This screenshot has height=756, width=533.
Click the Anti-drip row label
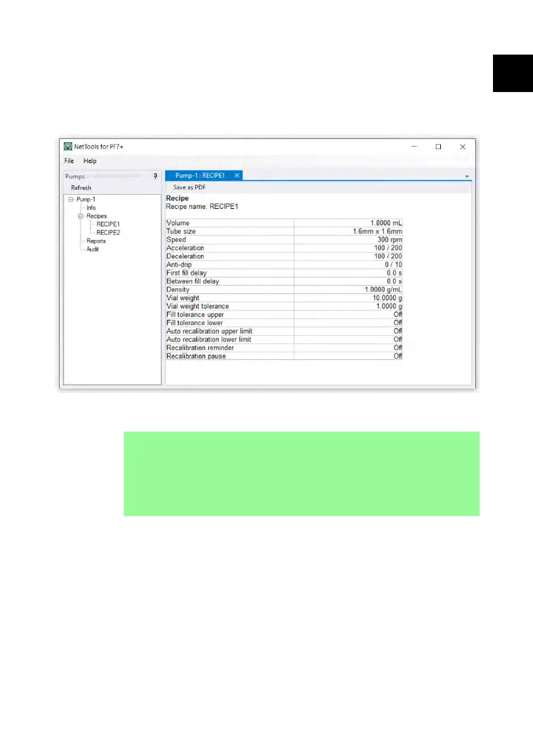click(x=179, y=265)
